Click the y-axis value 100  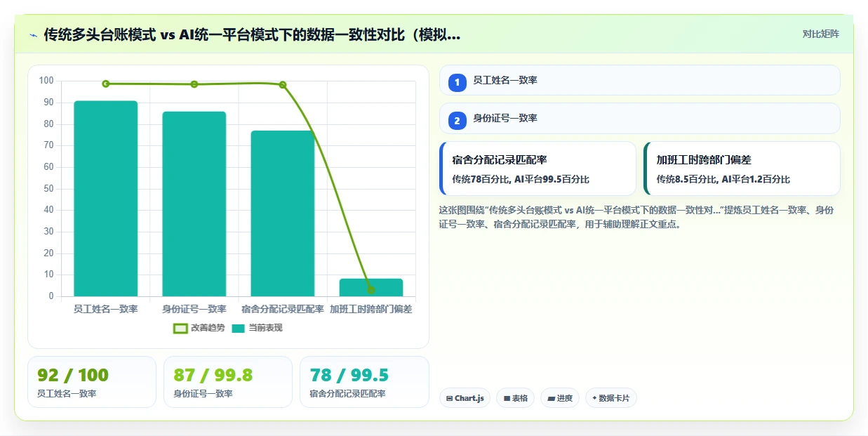click(46, 81)
